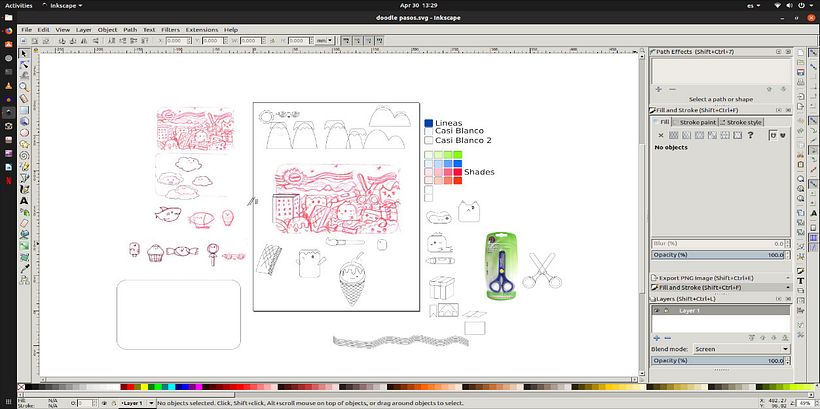
Task: Select the Node edit tool
Action: tap(24, 65)
